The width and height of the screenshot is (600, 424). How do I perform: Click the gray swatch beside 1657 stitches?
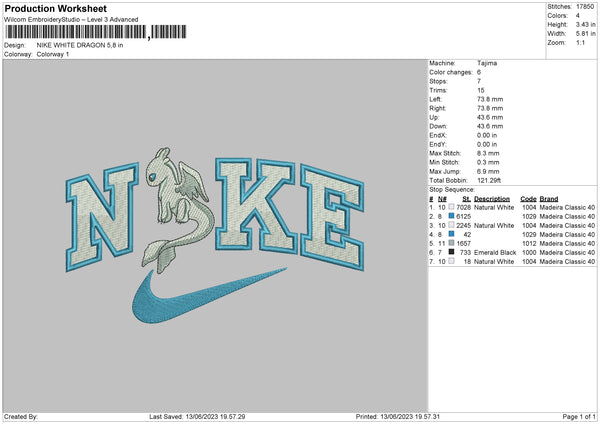[x=451, y=243]
